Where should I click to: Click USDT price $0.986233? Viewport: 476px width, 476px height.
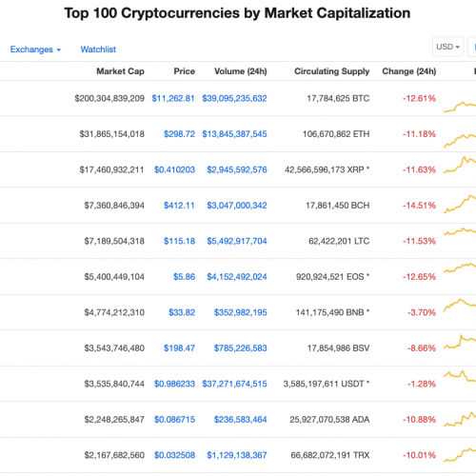coord(174,384)
